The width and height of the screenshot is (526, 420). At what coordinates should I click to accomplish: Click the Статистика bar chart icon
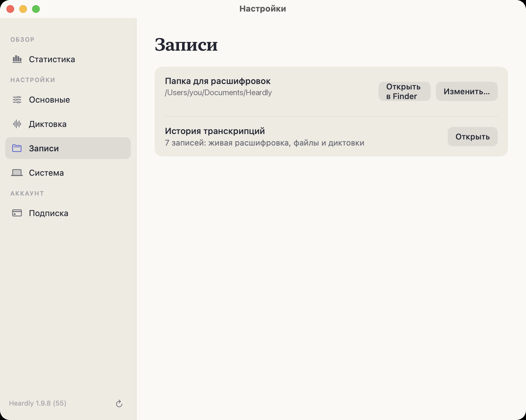click(17, 59)
